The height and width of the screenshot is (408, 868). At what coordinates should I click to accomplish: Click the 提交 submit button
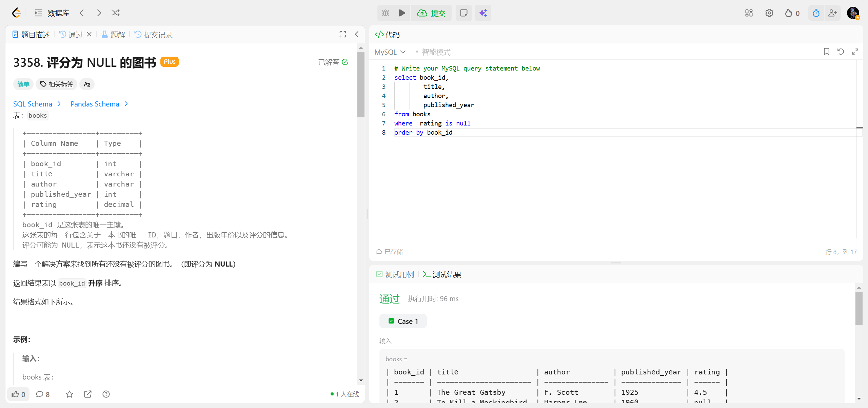pyautogui.click(x=431, y=13)
